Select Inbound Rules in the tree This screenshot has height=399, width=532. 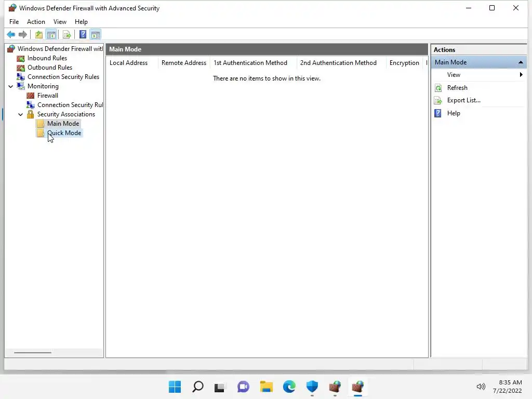(x=47, y=58)
